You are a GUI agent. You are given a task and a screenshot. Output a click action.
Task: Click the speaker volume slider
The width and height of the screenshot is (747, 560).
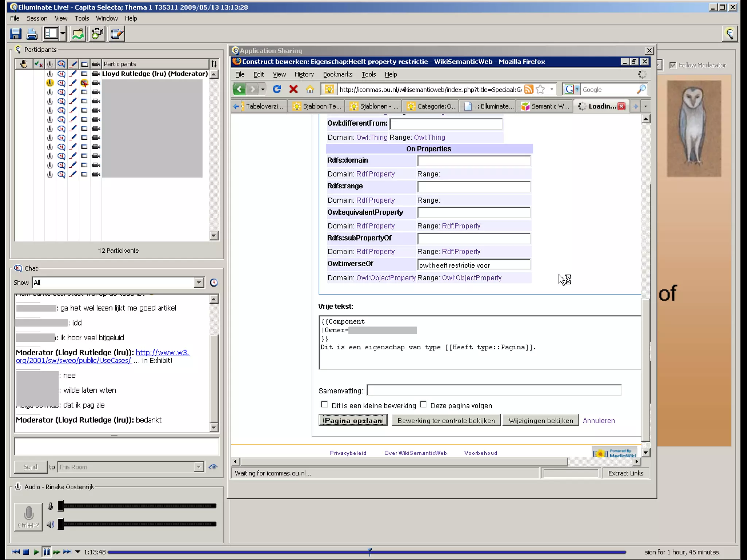pyautogui.click(x=139, y=524)
